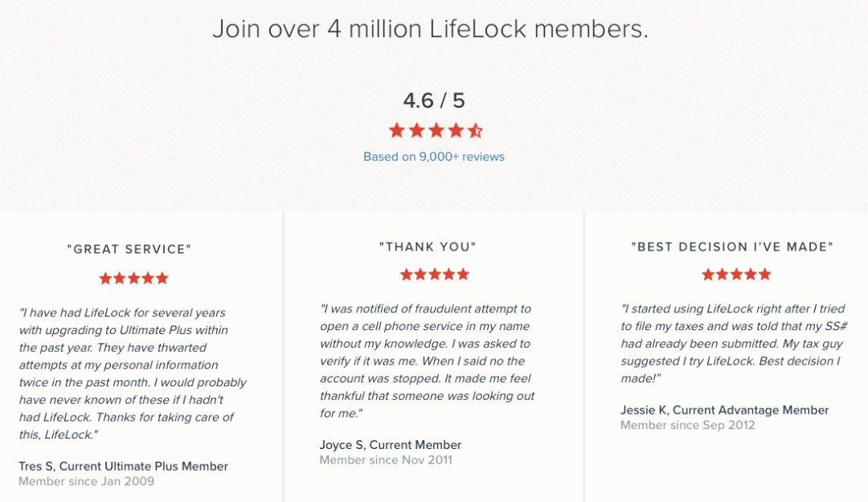Click the 'Based on 9,000+ reviews' link

click(434, 157)
